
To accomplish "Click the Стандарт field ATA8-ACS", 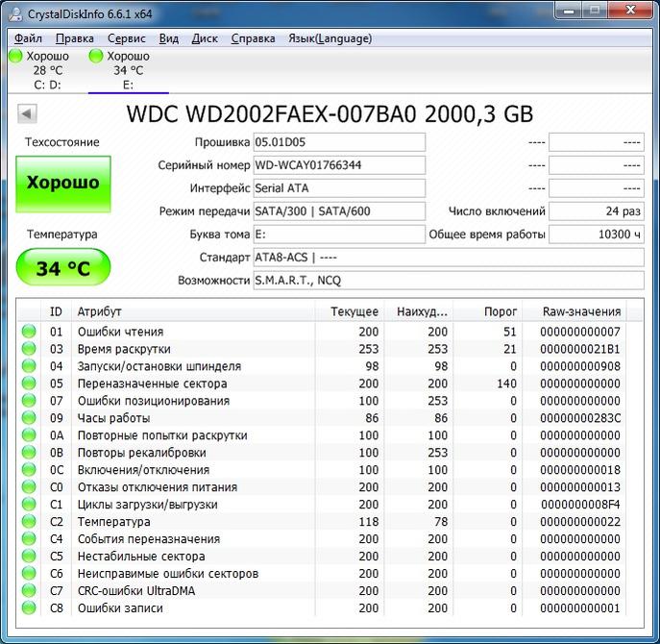I will pyautogui.click(x=449, y=257).
